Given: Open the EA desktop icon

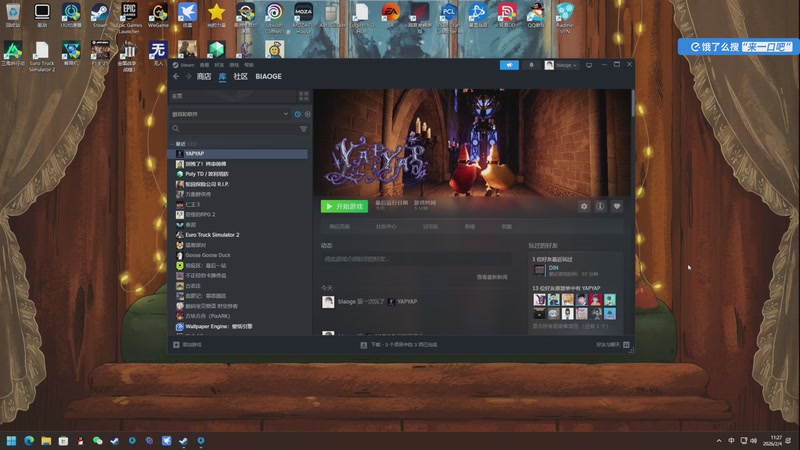Looking at the screenshot, I should [x=391, y=15].
